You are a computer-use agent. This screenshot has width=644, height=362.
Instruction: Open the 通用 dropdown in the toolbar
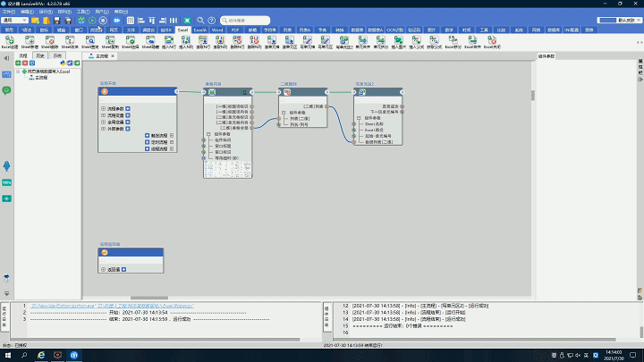15,20
